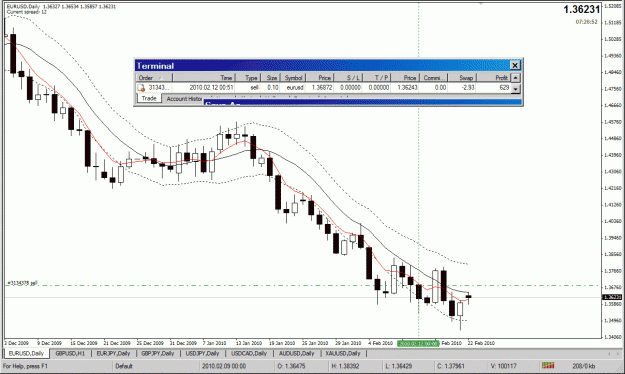Switch to the GBPUSD,H1 chart tab
625x374 pixels.
coord(70,353)
